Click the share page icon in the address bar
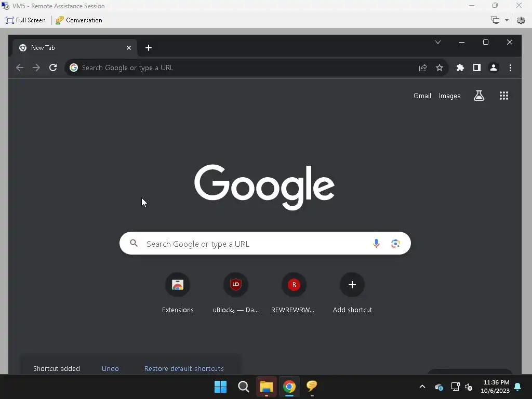Image resolution: width=532 pixels, height=399 pixels. pyautogui.click(x=423, y=68)
